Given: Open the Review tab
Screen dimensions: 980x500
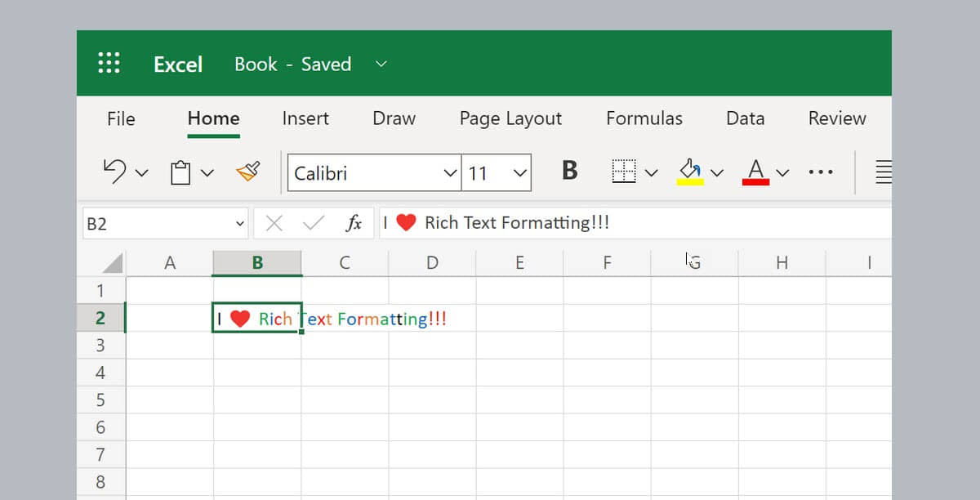Looking at the screenshot, I should pyautogui.click(x=837, y=118).
